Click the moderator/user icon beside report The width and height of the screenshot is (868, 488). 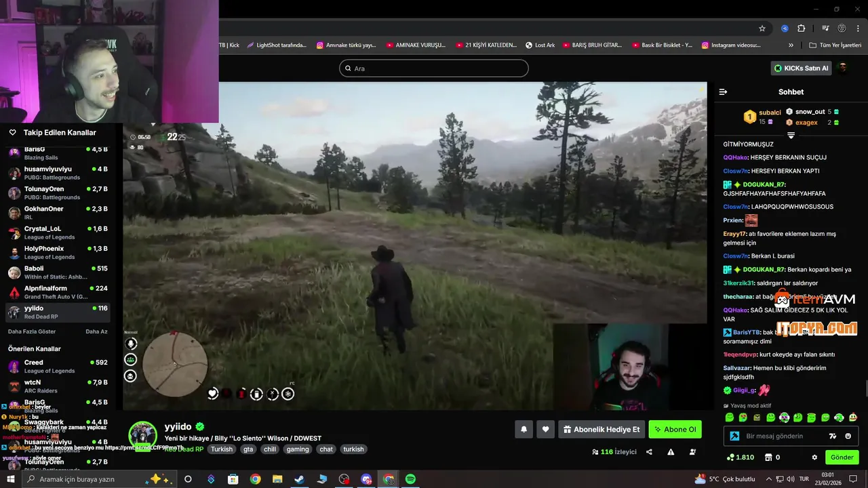[692, 452]
